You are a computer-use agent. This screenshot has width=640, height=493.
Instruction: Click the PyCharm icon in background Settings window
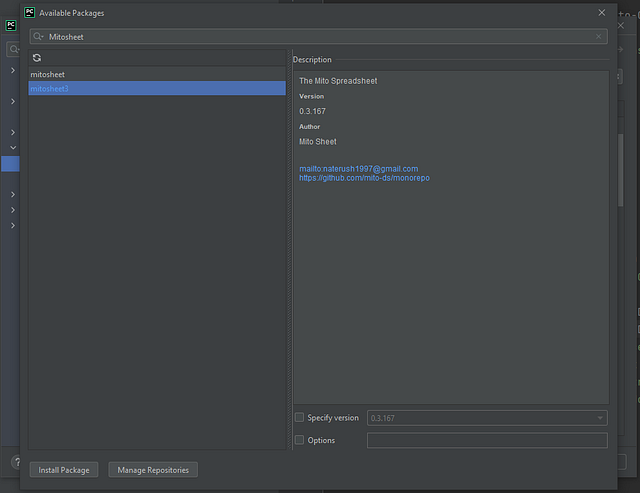(11, 25)
